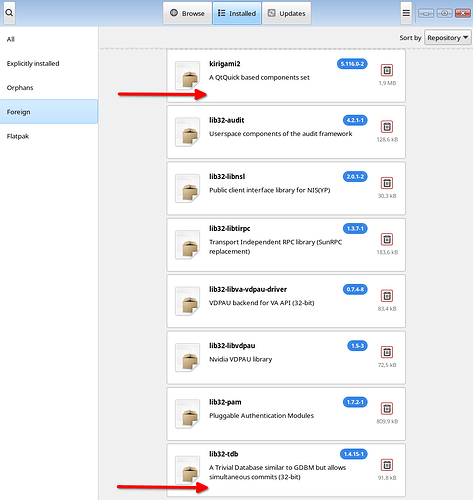Remove lib32-libvdpau via trash icon
The image size is (473, 500).
coord(387,352)
